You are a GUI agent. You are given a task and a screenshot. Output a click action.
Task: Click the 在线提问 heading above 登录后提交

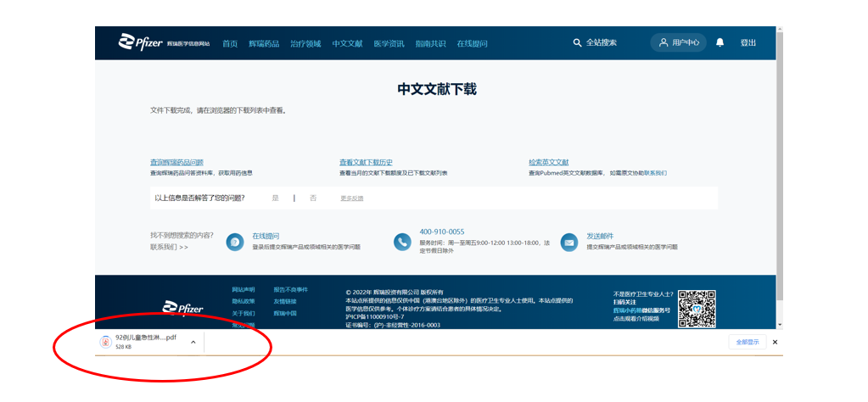[x=266, y=236]
